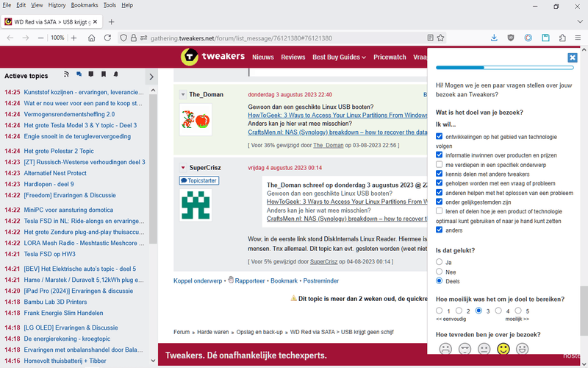Open the Pricewatch navigation item
The width and height of the screenshot is (588, 368).
click(x=390, y=57)
